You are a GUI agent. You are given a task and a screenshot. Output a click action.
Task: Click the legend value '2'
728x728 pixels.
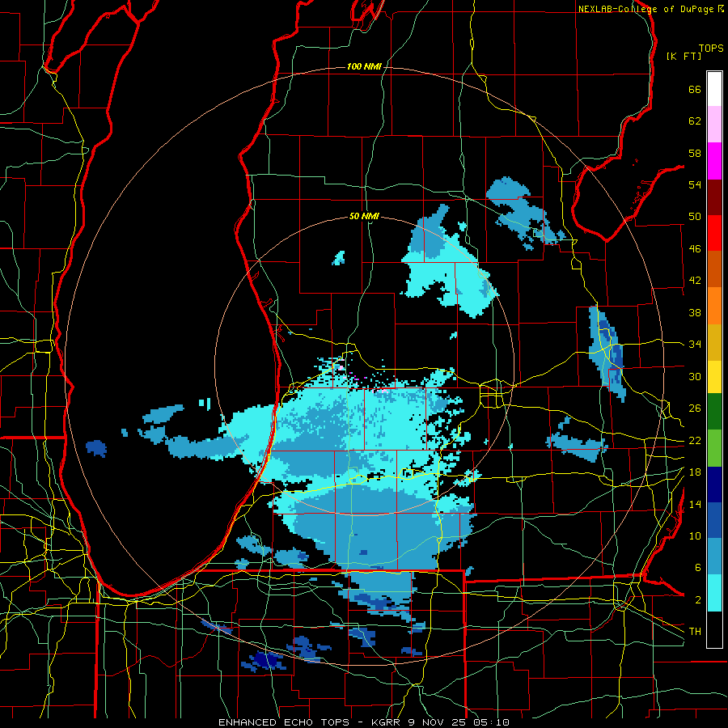697,600
